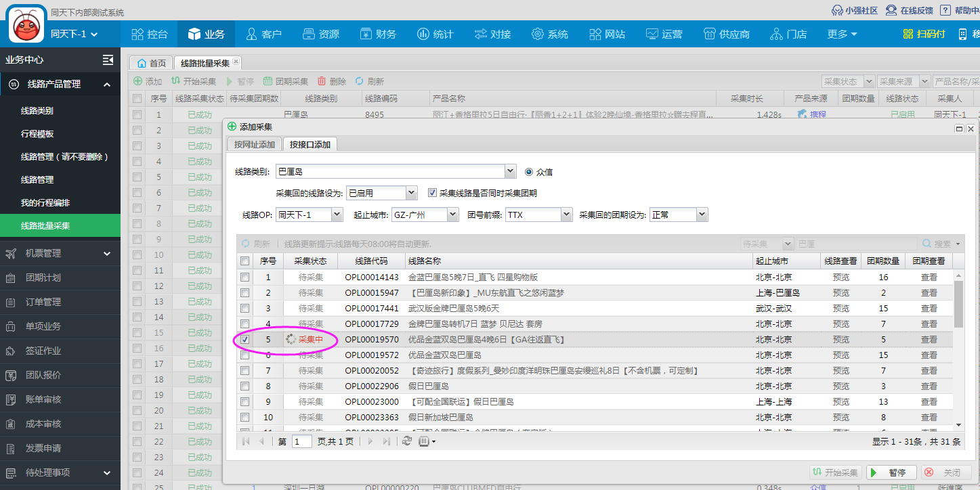Open the 团号前缀 dropdown showing TTX
Viewport: 980px width, 490px height.
point(567,215)
